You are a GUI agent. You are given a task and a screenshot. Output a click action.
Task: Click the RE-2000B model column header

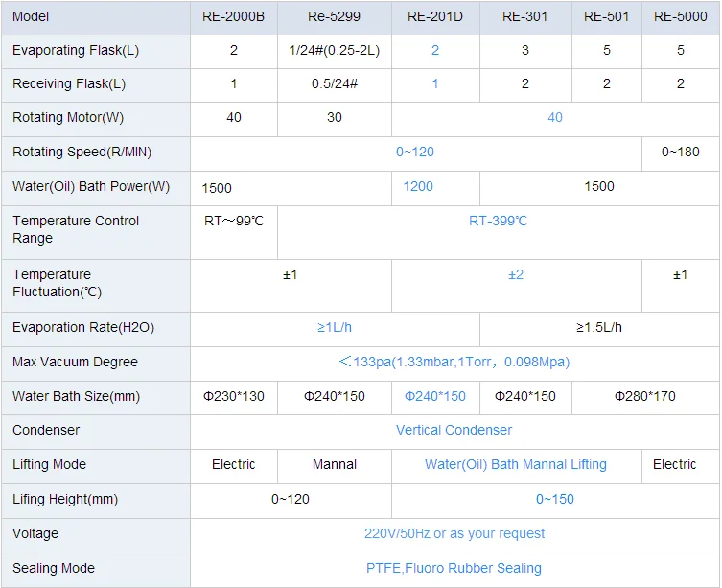pos(234,16)
